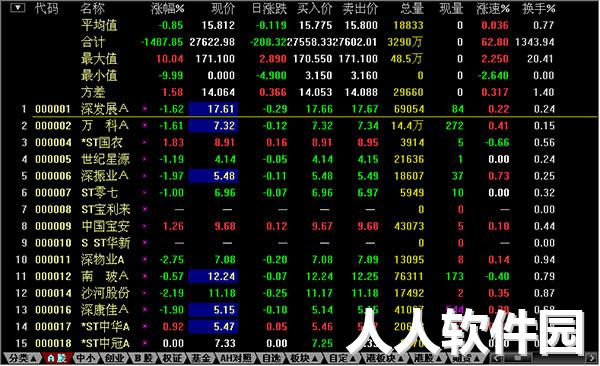Open the 自选 watchlist tab
This screenshot has height=366, width=600.
coord(271,358)
